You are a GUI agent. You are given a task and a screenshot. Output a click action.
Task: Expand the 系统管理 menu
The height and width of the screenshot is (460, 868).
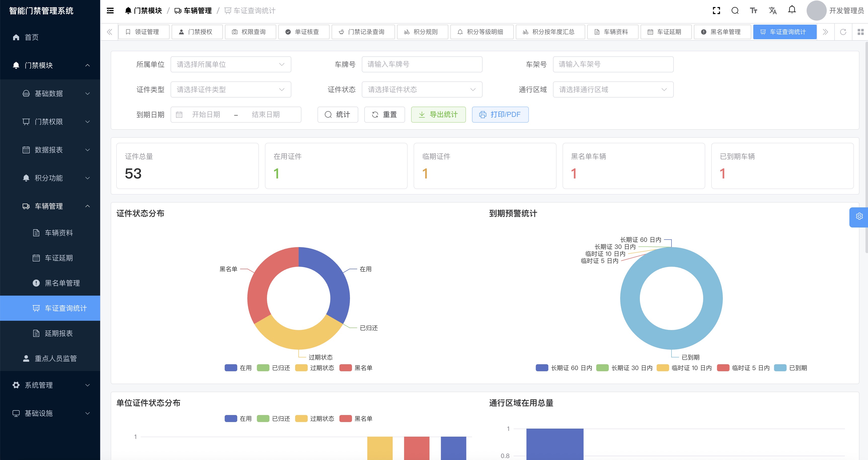tap(50, 385)
